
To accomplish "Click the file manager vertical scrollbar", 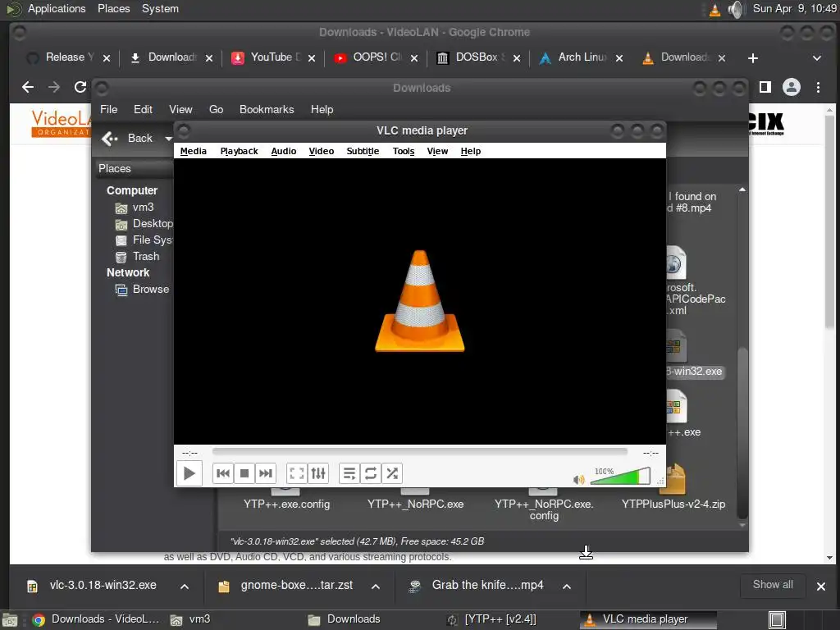I will [x=742, y=431].
